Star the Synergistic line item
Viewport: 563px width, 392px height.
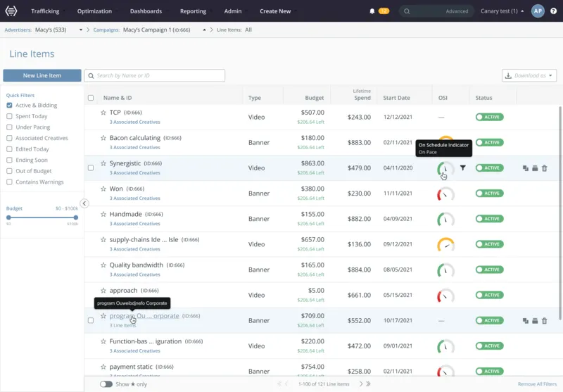(x=103, y=163)
